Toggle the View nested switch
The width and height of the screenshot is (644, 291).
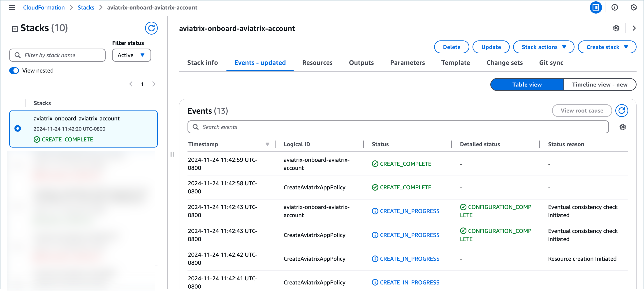point(14,70)
